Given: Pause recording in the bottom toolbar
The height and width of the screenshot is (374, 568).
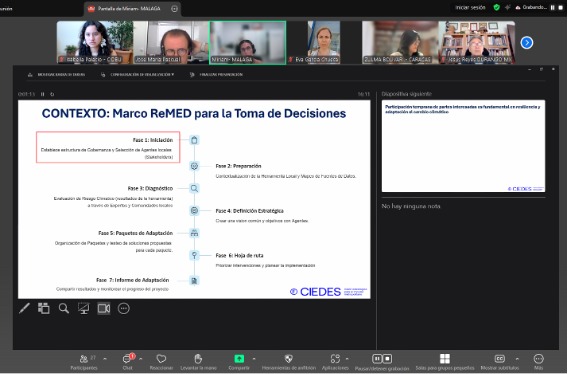Looking at the screenshot, I should click(377, 359).
